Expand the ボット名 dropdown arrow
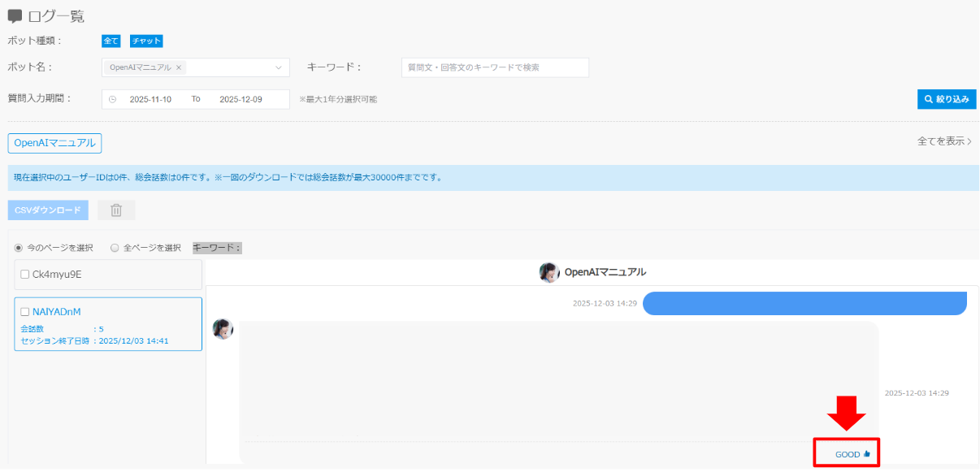This screenshot has height=472, width=980. pos(279,67)
